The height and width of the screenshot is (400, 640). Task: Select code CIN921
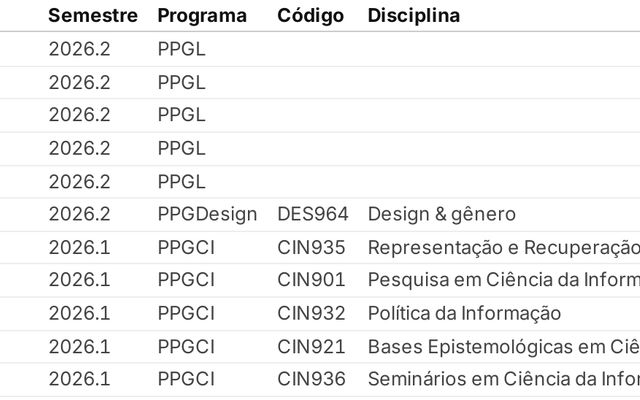(311, 347)
